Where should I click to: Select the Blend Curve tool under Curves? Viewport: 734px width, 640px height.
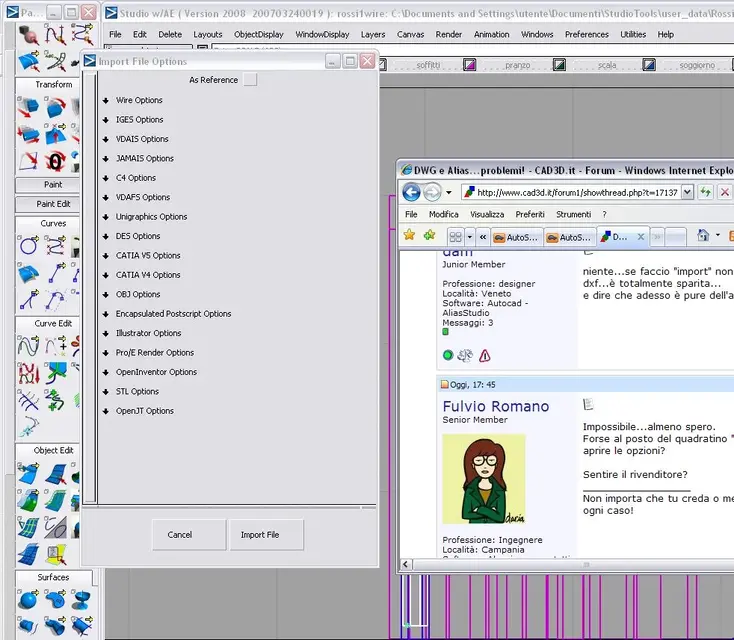[x=56, y=300]
